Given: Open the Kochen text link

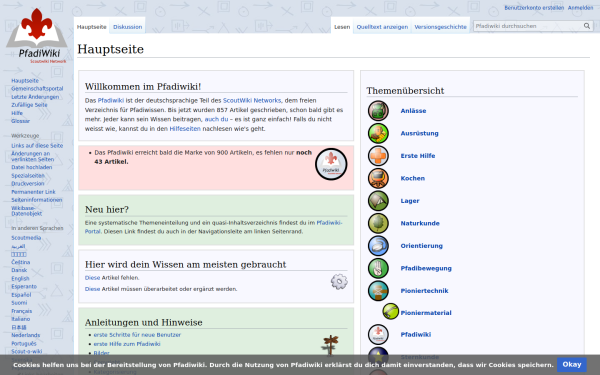Looking at the screenshot, I should (412, 178).
